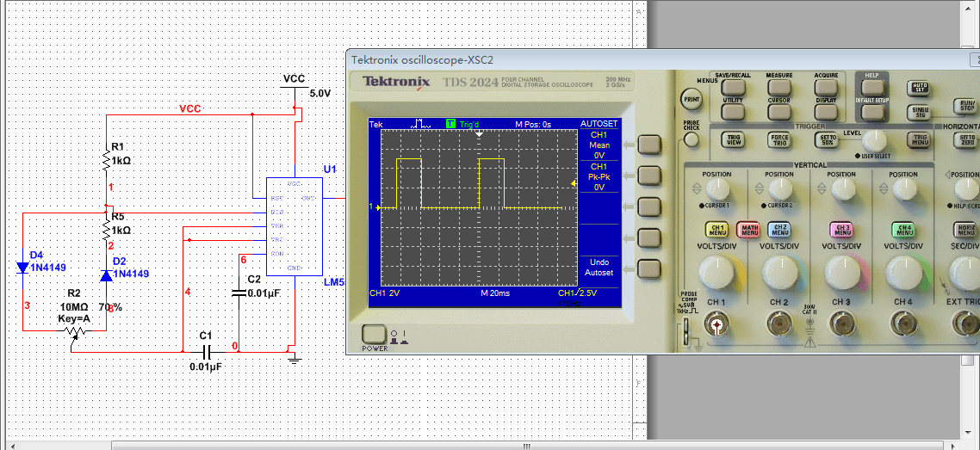Click the horizontal scrollbar thumb at bottom
980x450 pixels.
(x=527, y=446)
